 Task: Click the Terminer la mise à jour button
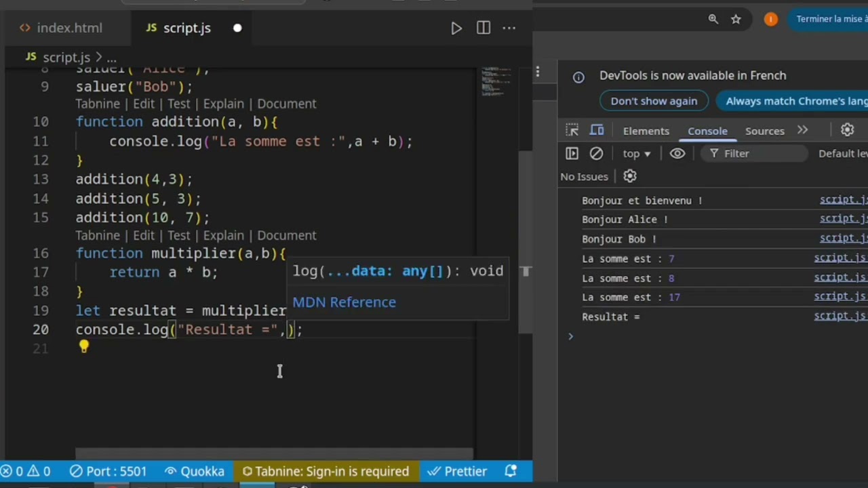827,19
